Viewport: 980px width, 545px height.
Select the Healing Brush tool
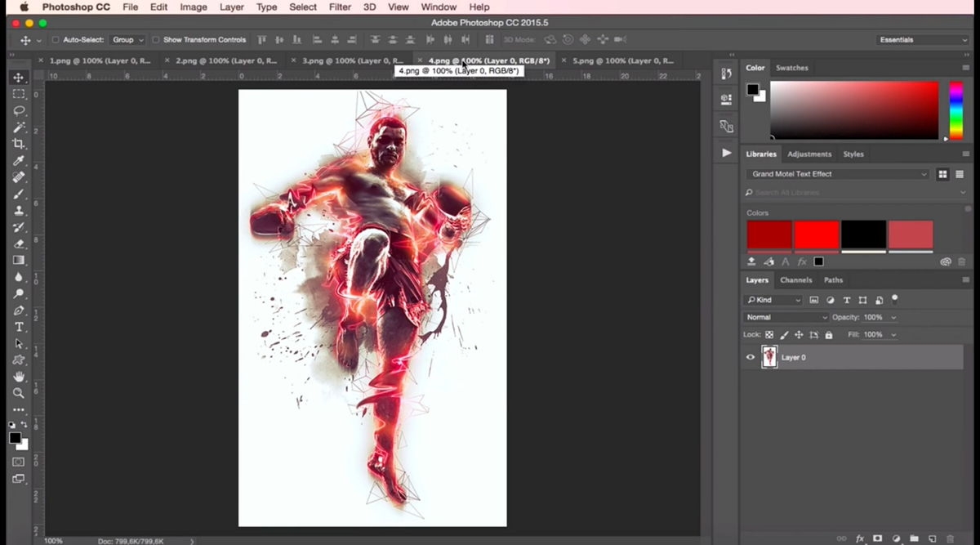click(18, 177)
